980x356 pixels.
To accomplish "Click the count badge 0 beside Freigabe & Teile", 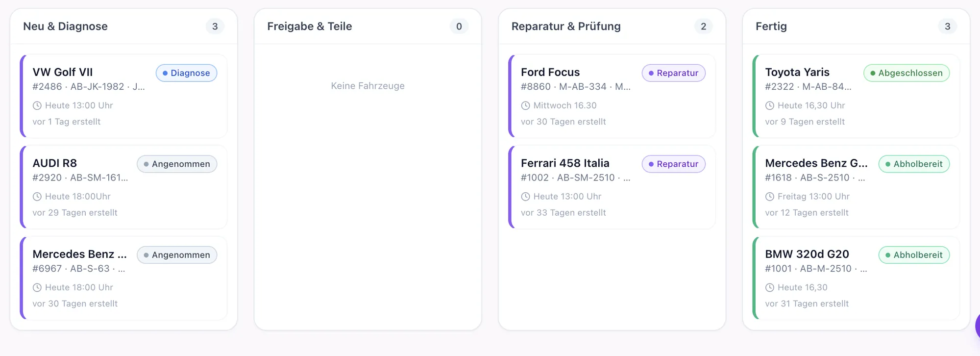I will 459,26.
